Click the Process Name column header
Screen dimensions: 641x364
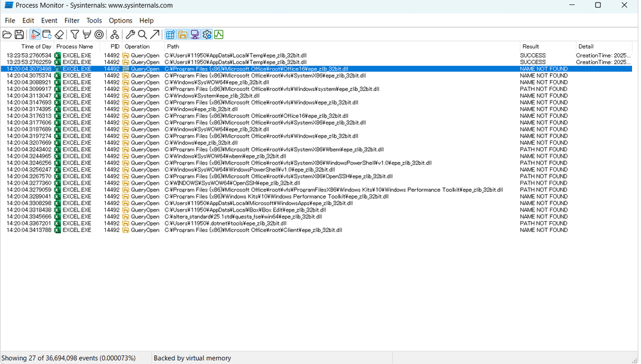[x=77, y=47]
